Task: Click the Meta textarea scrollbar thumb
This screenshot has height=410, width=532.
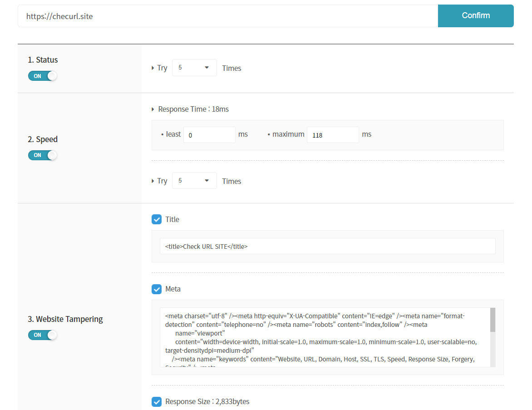Action: tap(493, 320)
